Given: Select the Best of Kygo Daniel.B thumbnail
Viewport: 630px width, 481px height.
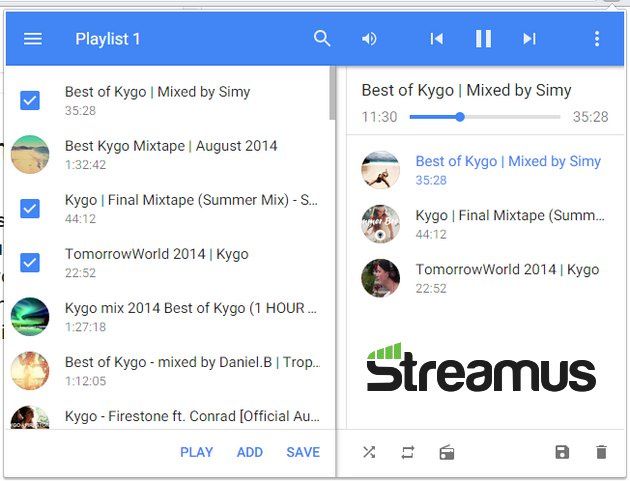Looking at the screenshot, I should click(x=30, y=370).
